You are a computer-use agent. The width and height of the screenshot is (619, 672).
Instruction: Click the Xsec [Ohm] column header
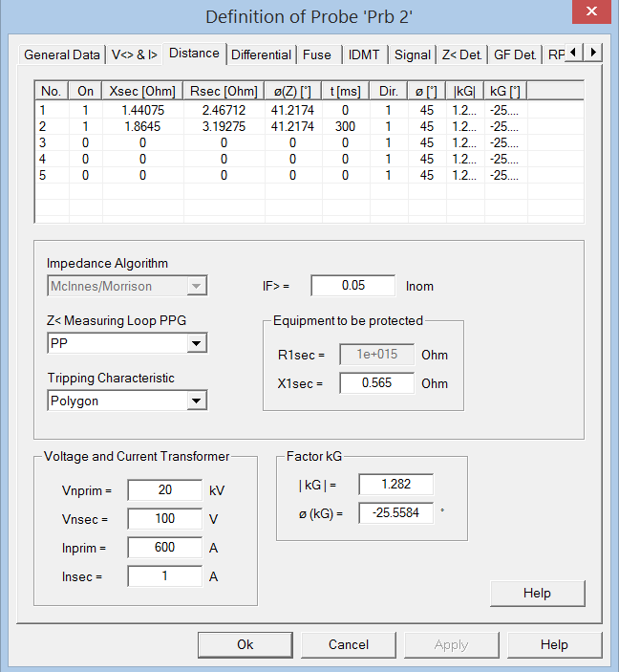(x=141, y=91)
